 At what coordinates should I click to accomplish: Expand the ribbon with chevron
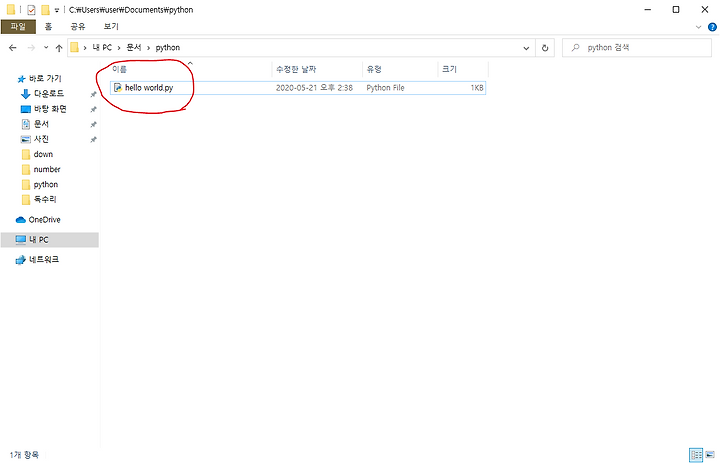(x=698, y=27)
